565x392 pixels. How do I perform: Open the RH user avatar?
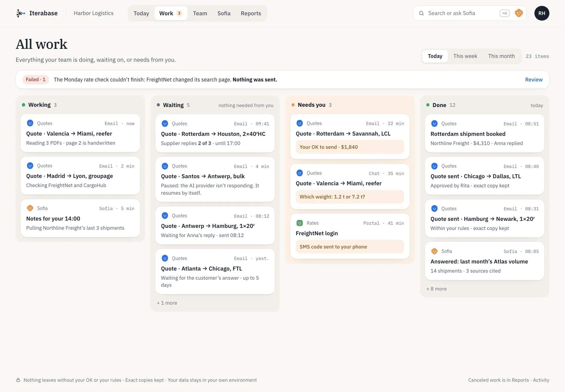pos(542,13)
